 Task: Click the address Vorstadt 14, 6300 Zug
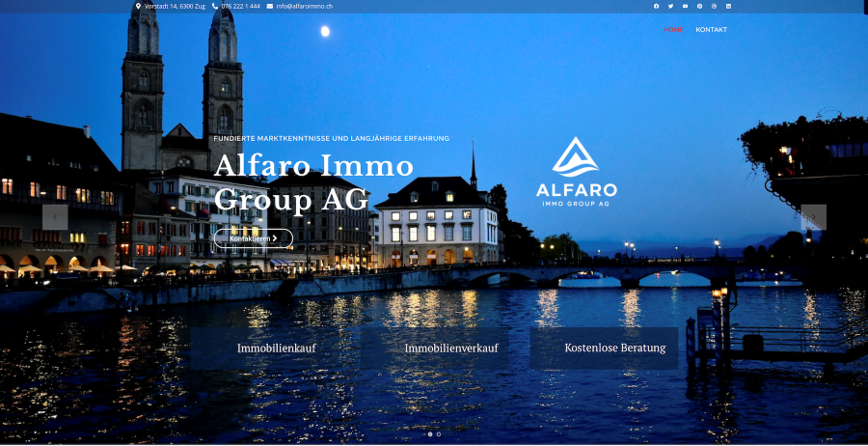pyautogui.click(x=175, y=6)
